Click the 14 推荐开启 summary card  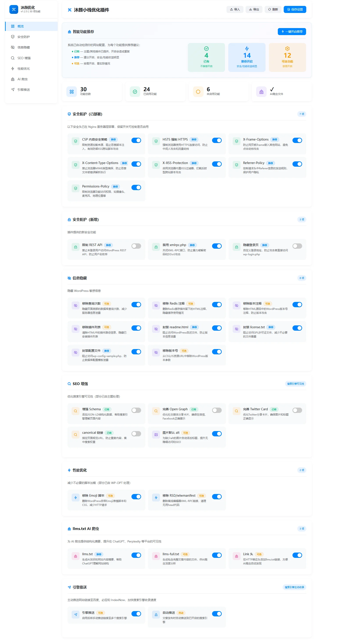[246, 57]
